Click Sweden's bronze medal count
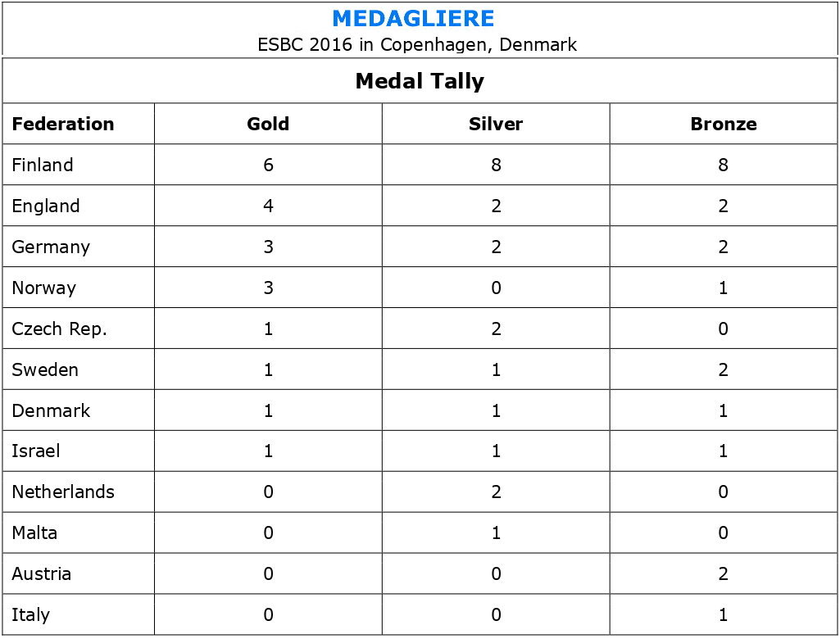This screenshot has height=639, width=840. click(x=723, y=369)
